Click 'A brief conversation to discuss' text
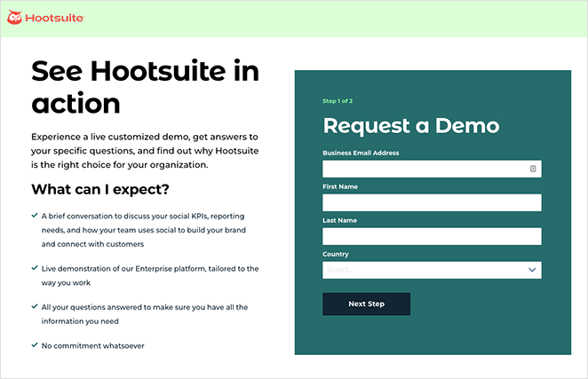 click(x=144, y=230)
